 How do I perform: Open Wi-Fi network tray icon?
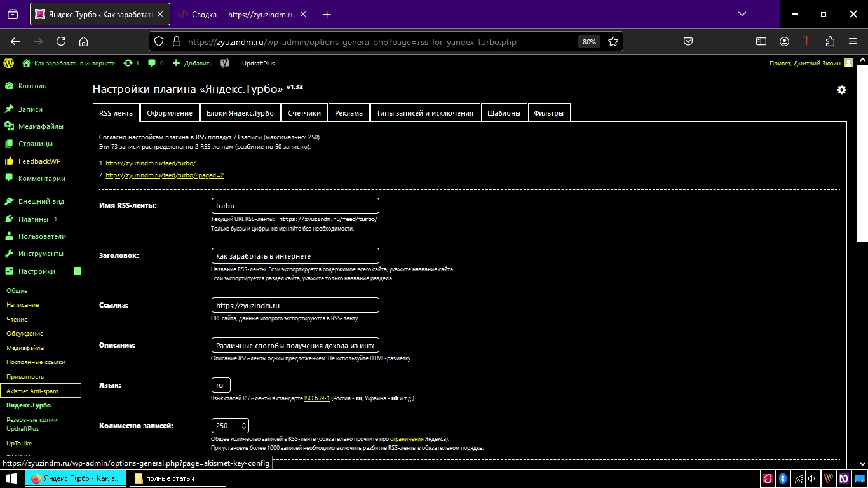click(798, 478)
